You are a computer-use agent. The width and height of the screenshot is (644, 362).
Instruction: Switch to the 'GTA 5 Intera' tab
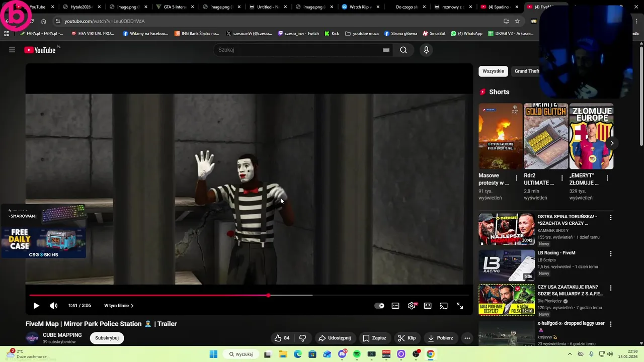[x=174, y=7]
